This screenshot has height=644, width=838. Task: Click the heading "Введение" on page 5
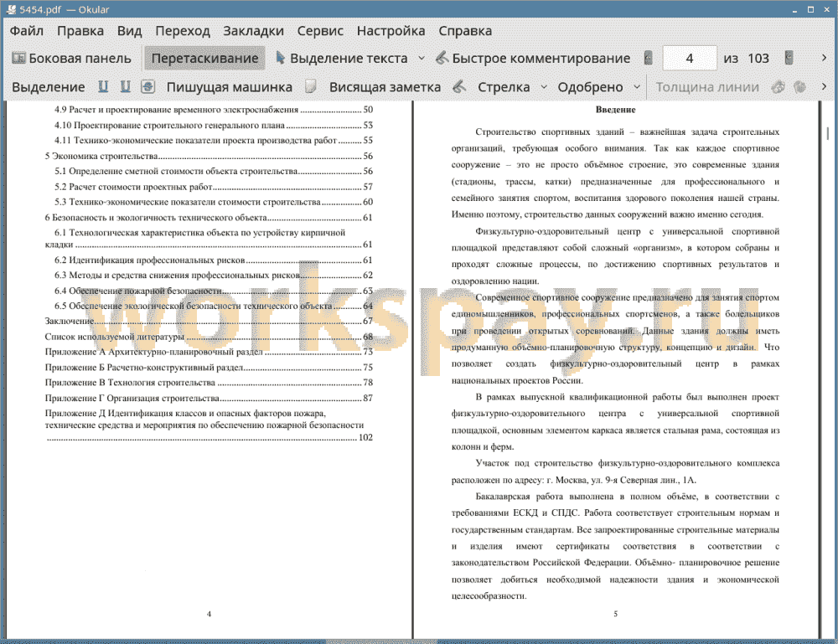click(616, 110)
